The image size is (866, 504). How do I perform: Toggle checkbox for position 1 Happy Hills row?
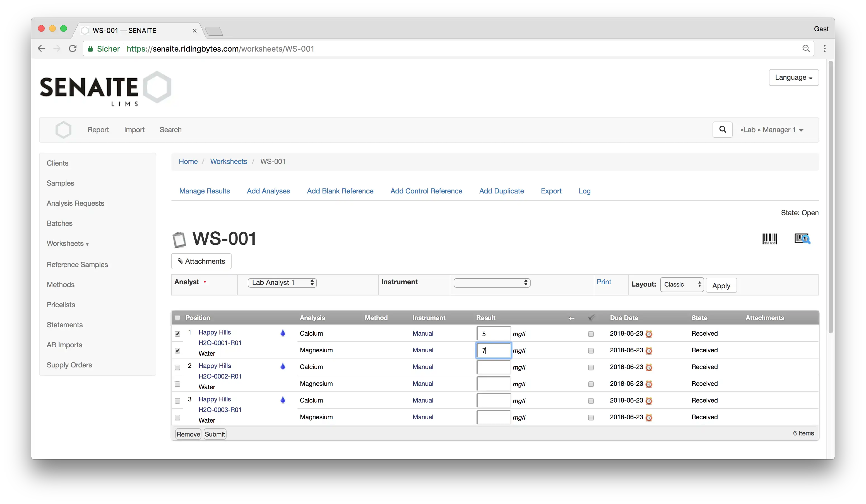point(177,333)
